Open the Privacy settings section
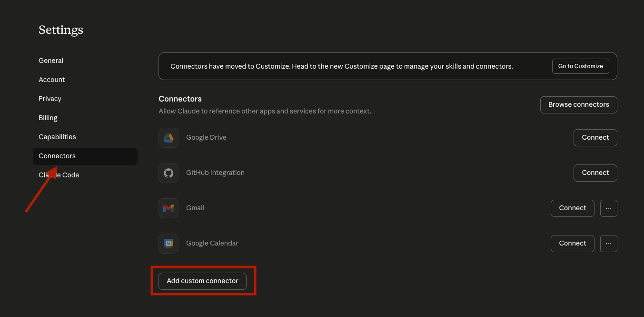 tap(50, 99)
